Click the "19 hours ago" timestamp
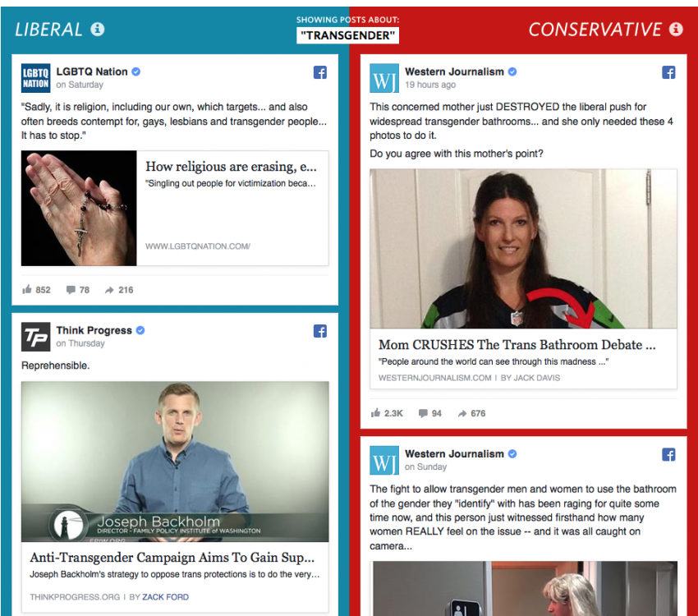 tap(430, 85)
